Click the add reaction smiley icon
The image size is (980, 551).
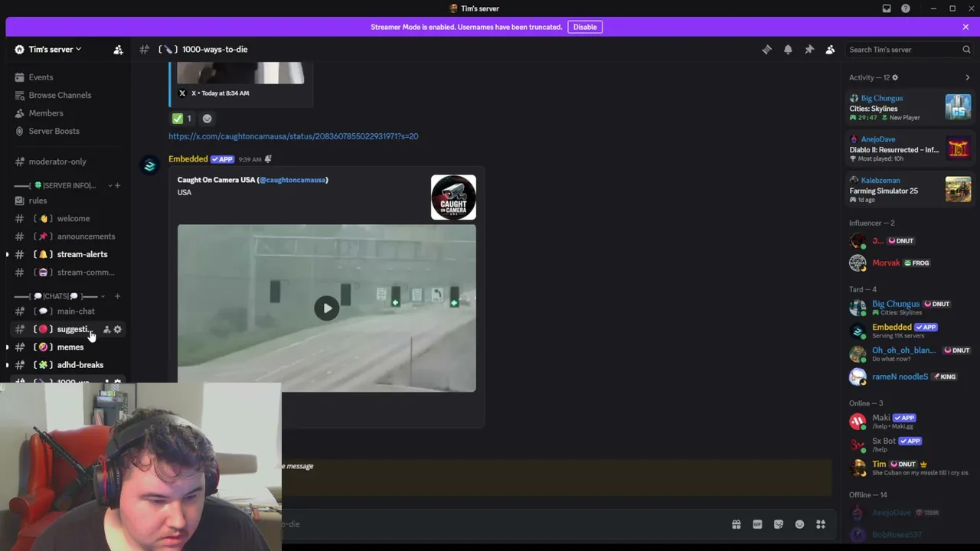click(x=207, y=119)
